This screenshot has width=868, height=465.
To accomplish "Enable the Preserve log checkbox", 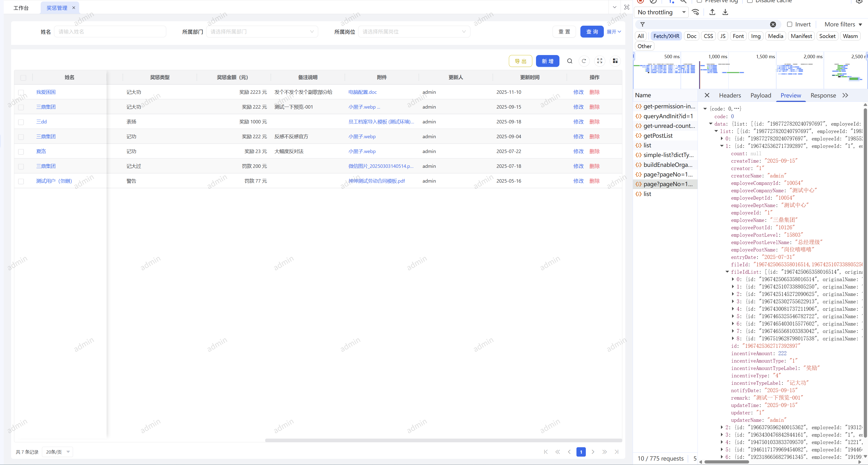I will [700, 1].
